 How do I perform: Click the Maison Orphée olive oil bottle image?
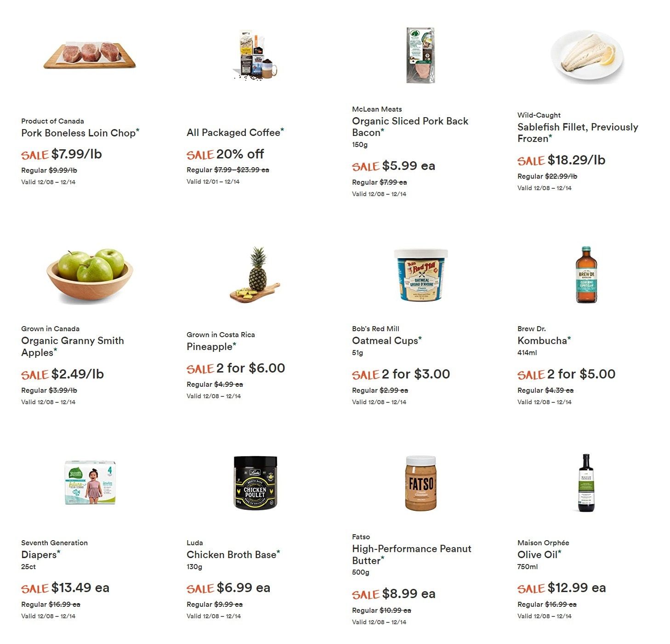coord(586,483)
